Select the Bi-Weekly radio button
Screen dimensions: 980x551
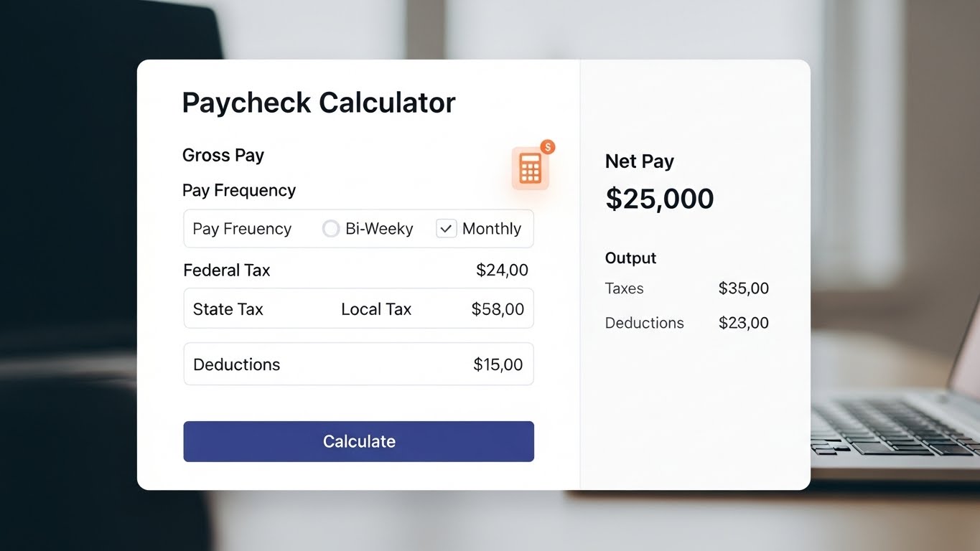click(x=331, y=229)
